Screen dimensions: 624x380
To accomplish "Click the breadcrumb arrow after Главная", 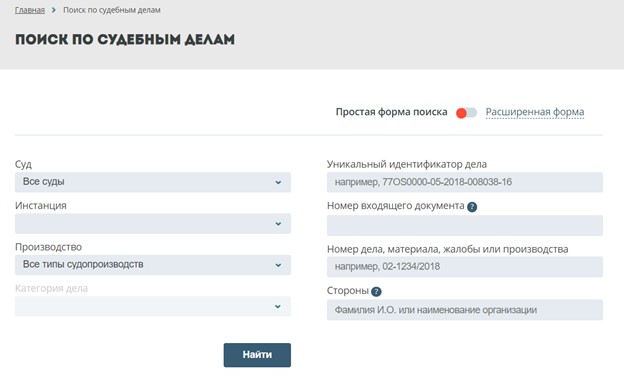I will 54,10.
